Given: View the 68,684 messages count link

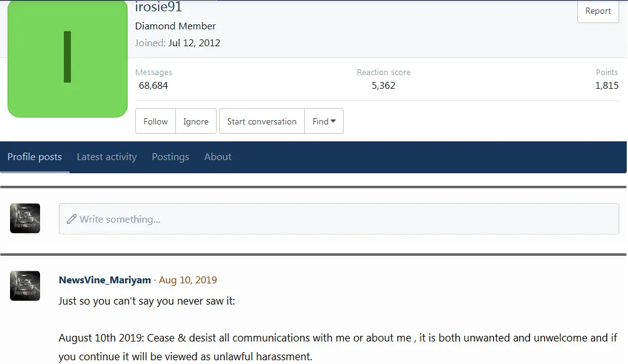Looking at the screenshot, I should tap(153, 86).
